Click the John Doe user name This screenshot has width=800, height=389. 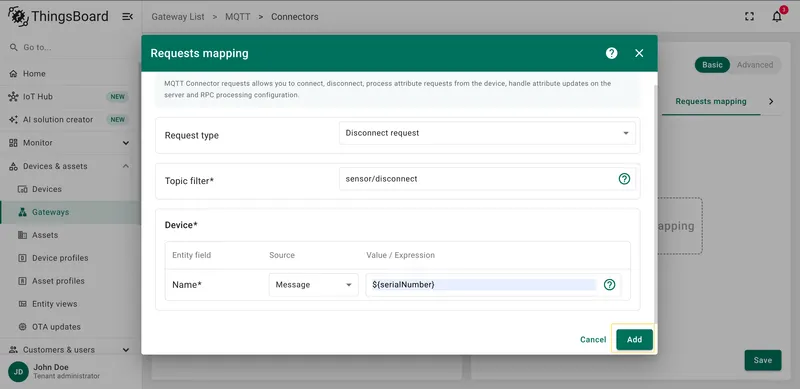tap(51, 367)
